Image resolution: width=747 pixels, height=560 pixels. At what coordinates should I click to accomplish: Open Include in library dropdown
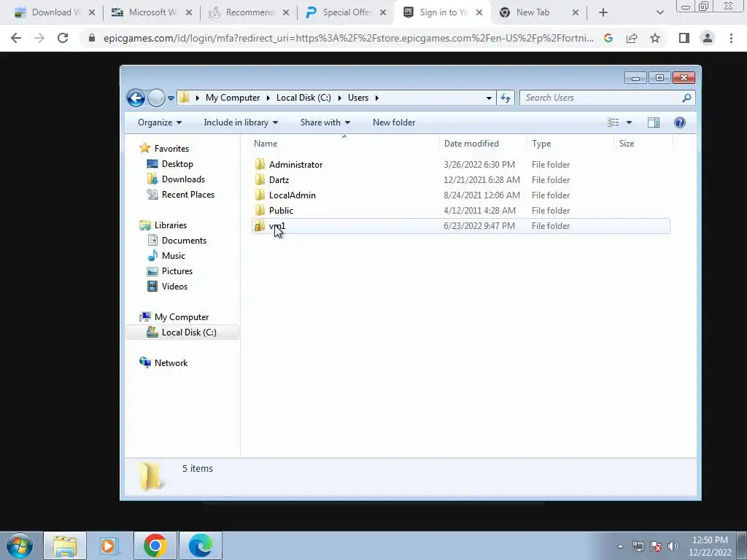[241, 122]
